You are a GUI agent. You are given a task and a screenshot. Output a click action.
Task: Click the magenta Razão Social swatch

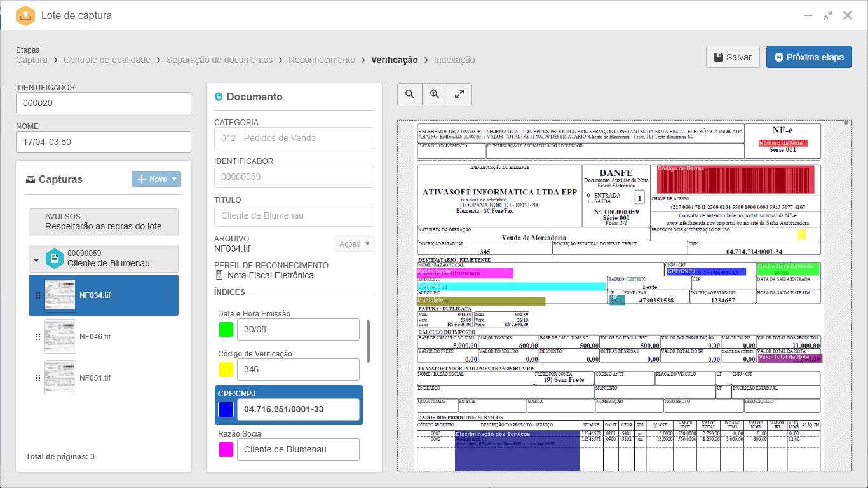click(x=226, y=450)
